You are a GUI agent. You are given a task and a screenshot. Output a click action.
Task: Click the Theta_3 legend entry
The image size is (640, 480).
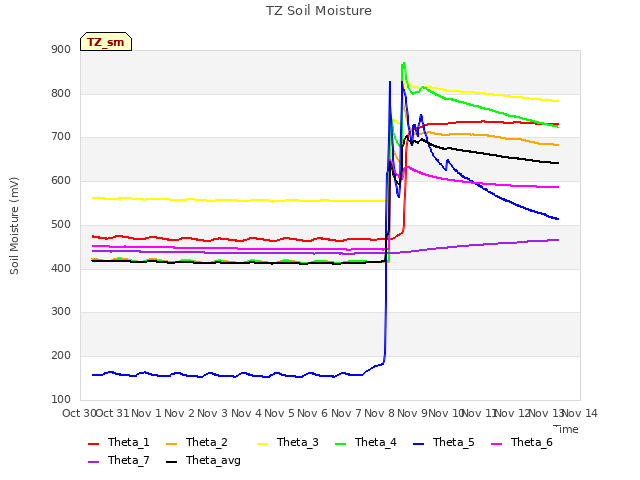point(288,442)
